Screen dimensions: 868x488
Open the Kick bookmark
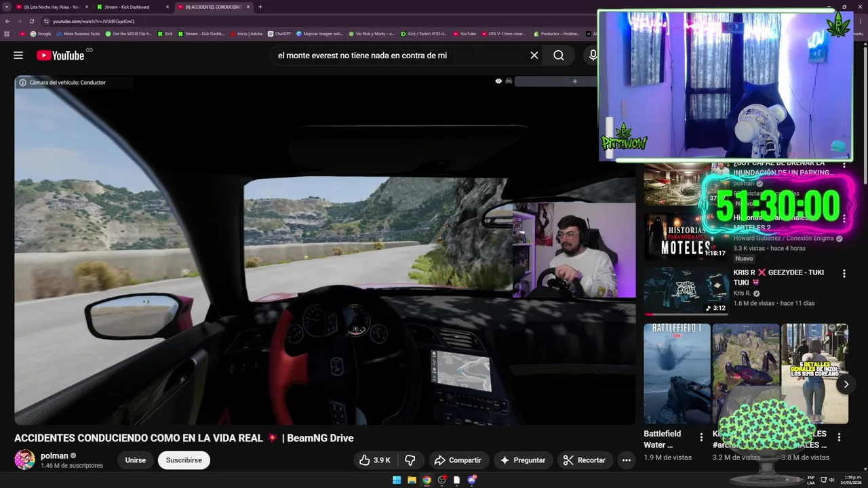165,33
